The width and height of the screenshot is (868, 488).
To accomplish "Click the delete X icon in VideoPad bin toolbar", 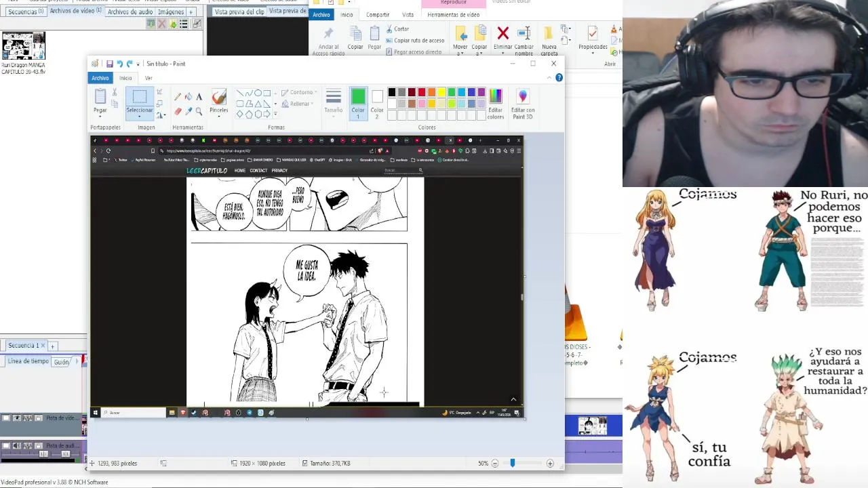I will point(161,24).
